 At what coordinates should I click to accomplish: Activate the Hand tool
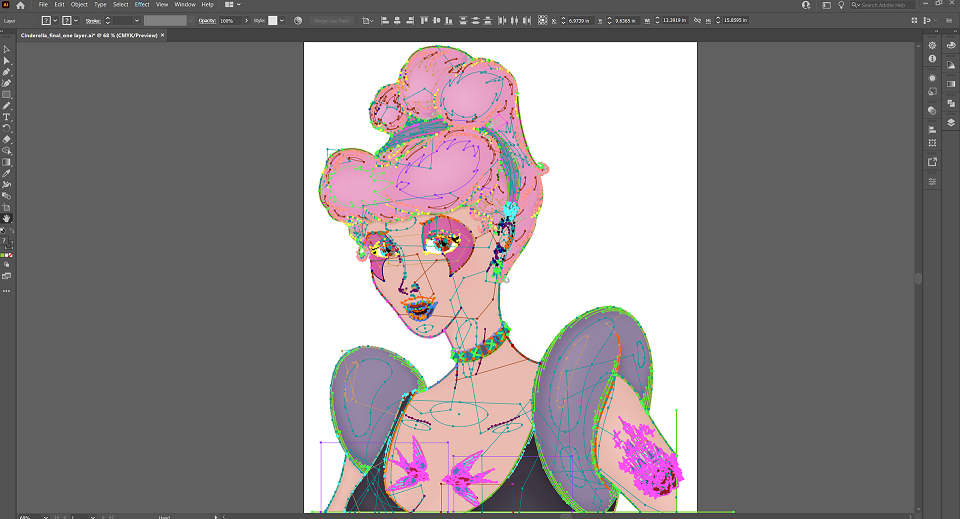[x=7, y=218]
